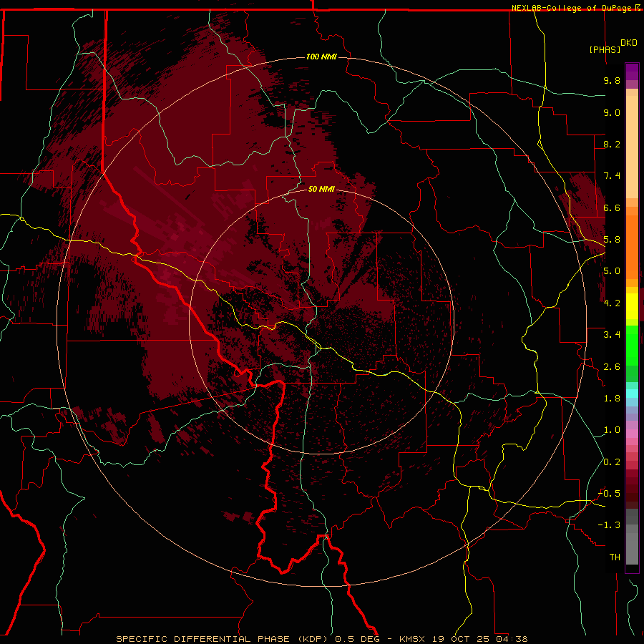Click the 1.8 scale value
Image resolution: width=644 pixels, height=644 pixels.
(x=612, y=399)
